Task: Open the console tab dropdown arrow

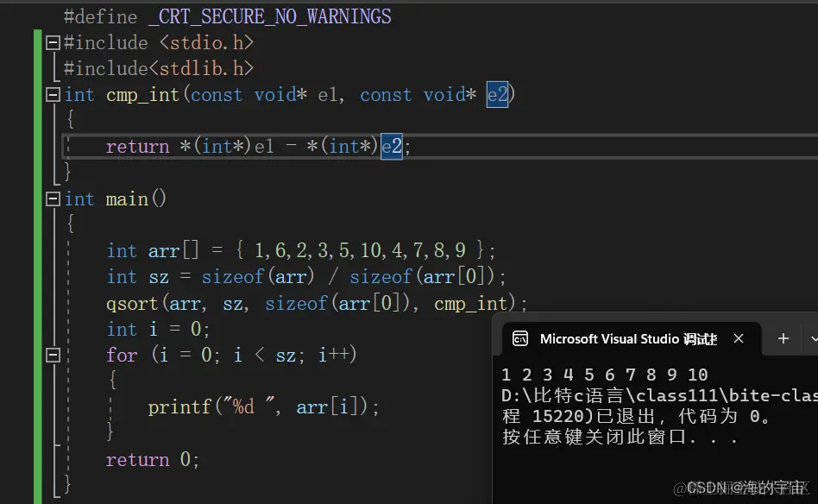Action: (814, 338)
